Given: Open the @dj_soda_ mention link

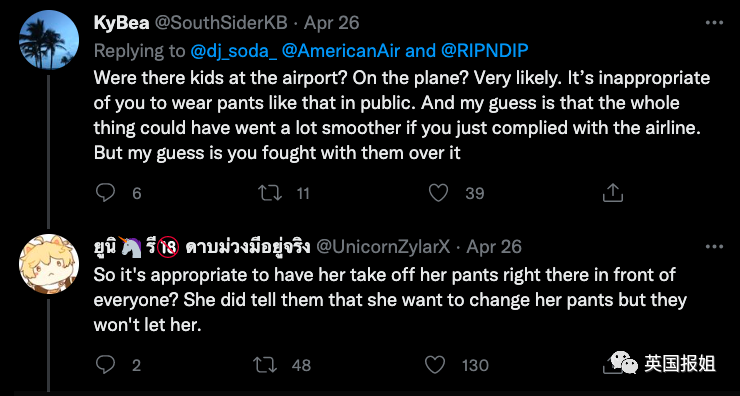Looking at the screenshot, I should pos(234,51).
